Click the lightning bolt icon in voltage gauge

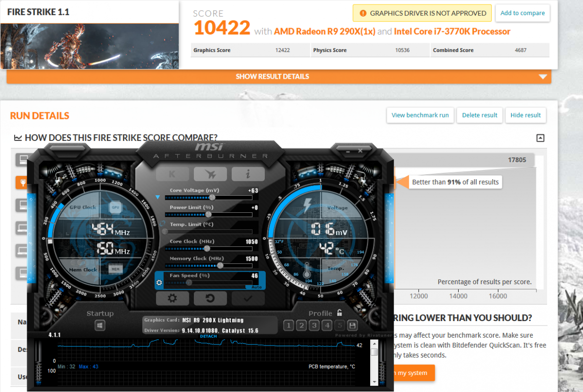click(x=308, y=205)
